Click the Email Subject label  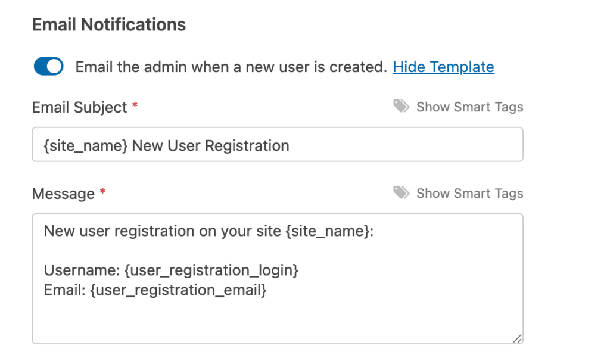pyautogui.click(x=79, y=107)
